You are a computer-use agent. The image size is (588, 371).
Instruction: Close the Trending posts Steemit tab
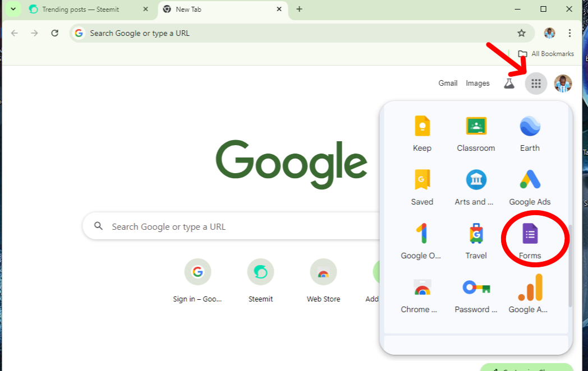click(x=145, y=9)
